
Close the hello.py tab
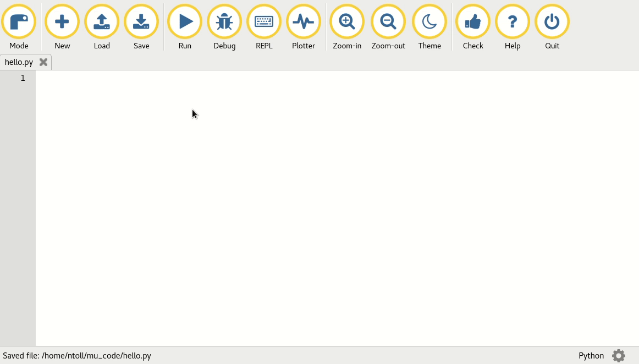coord(43,62)
